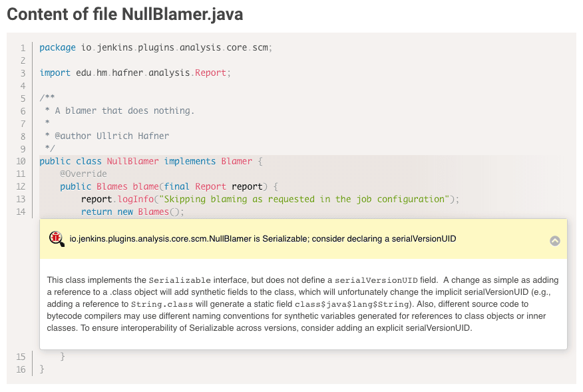583x392 pixels.
Task: Click the yellow serialVersionUID warning title
Action: pyautogui.click(x=262, y=238)
